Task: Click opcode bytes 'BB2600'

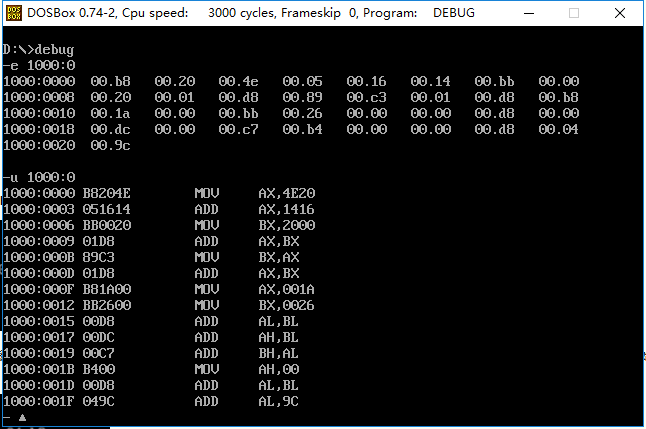Action: (x=107, y=305)
